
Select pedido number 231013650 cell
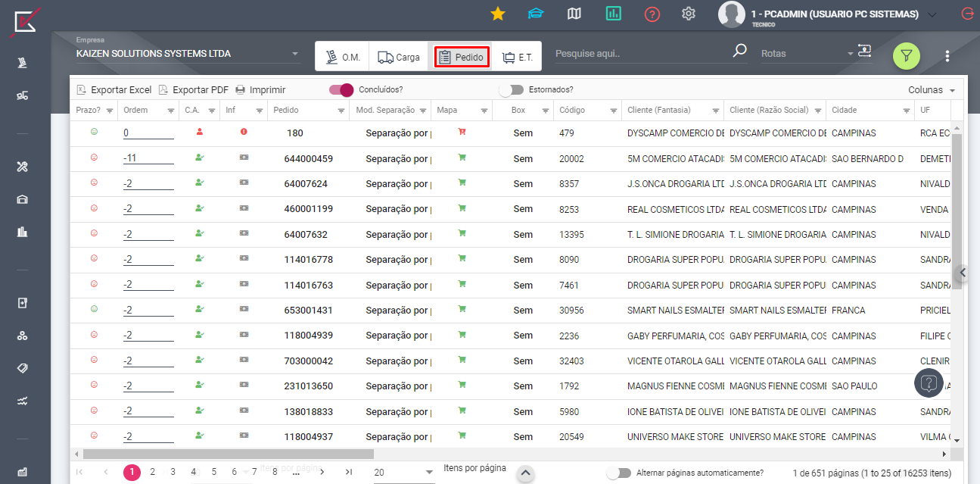coord(309,386)
